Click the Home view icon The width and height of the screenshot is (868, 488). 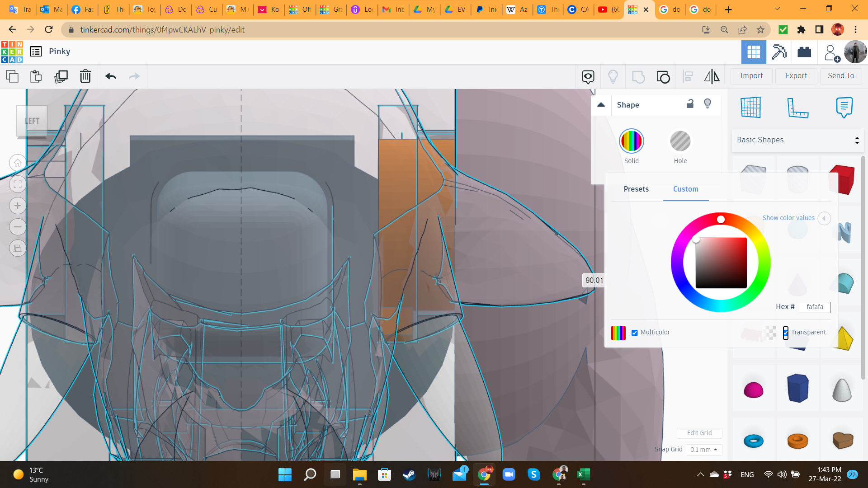pyautogui.click(x=18, y=163)
